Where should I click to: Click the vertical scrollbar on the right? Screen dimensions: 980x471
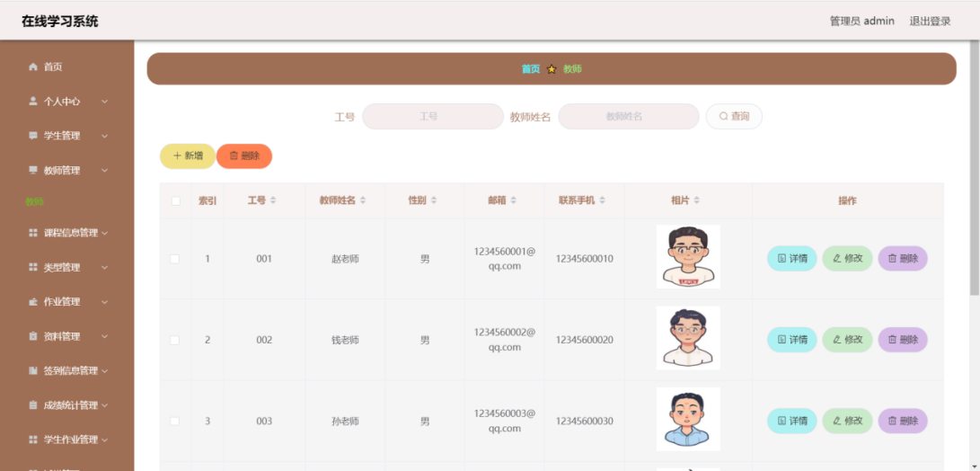point(974,171)
